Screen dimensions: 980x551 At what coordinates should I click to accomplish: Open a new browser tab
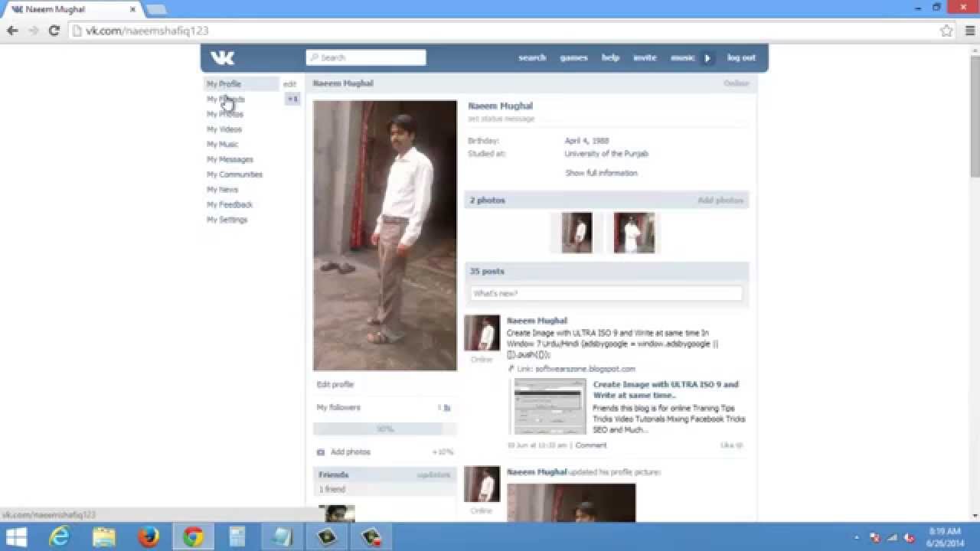coord(156,9)
